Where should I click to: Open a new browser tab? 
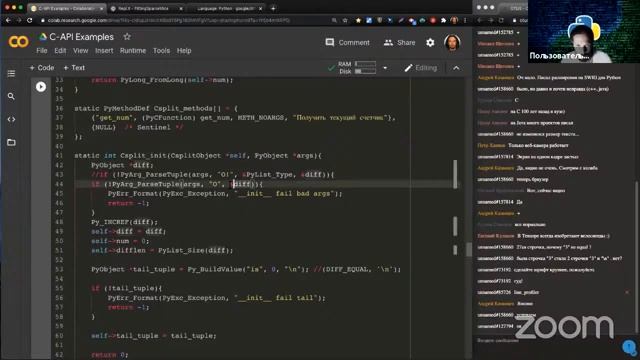[273, 8]
